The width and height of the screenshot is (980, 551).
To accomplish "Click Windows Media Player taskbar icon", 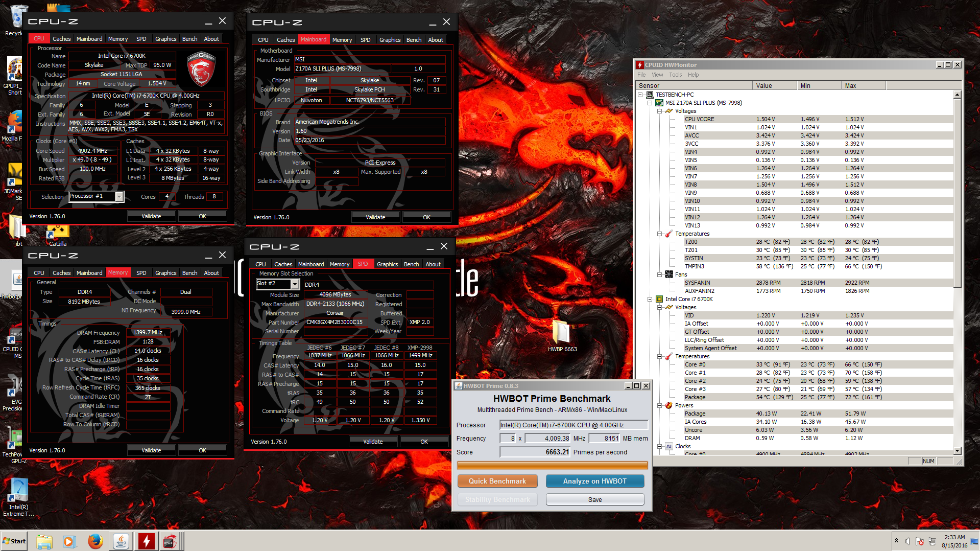I will coord(69,541).
